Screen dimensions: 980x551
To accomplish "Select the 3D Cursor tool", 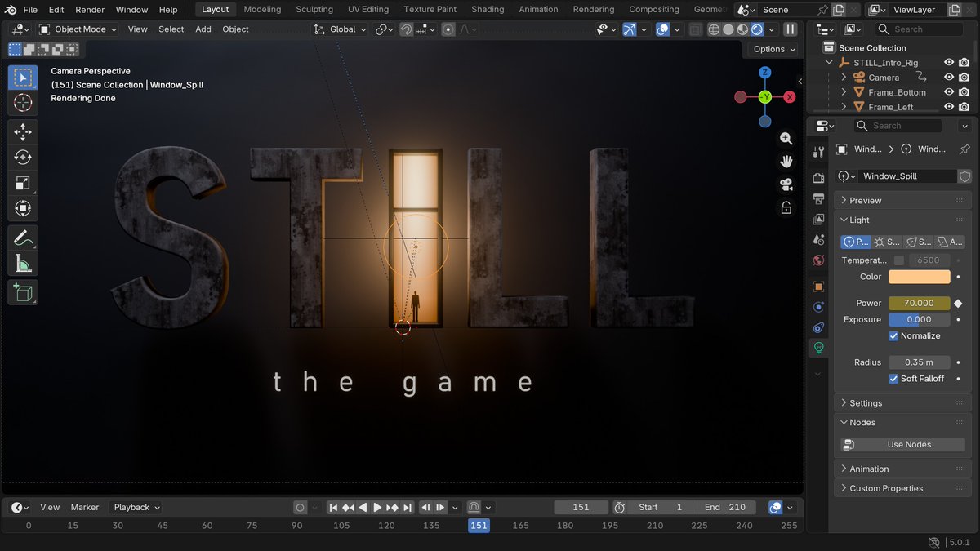I will [23, 103].
